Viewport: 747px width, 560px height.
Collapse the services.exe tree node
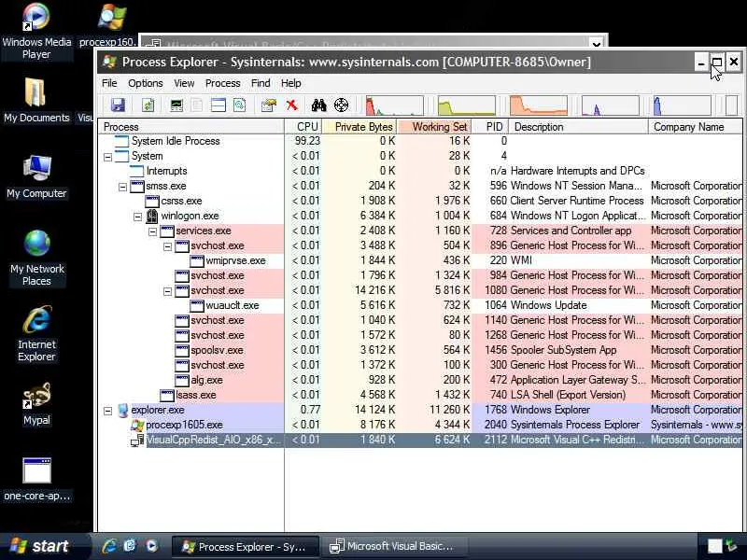(x=152, y=231)
